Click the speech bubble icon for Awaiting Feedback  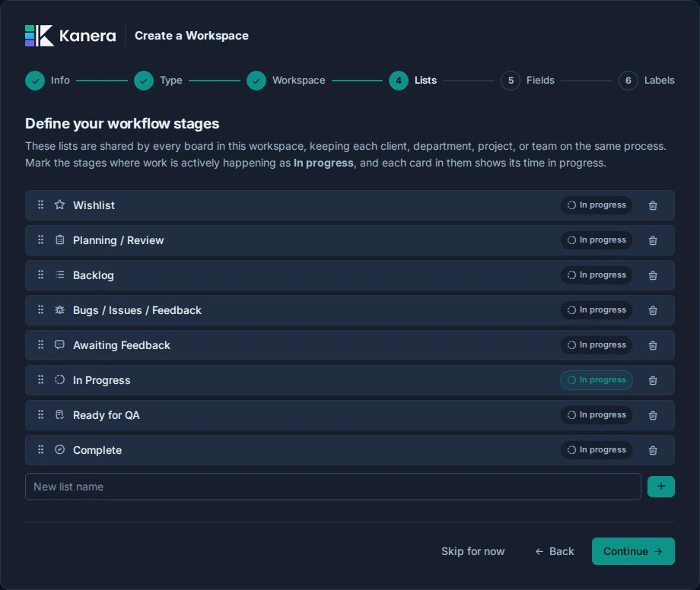point(59,344)
